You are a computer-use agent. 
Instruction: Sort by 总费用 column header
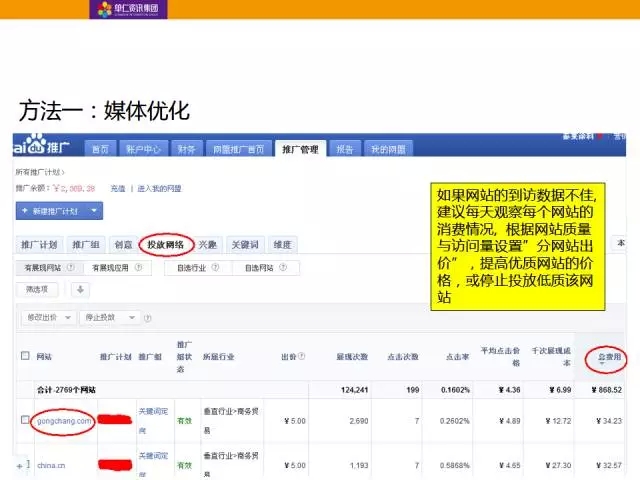point(609,357)
